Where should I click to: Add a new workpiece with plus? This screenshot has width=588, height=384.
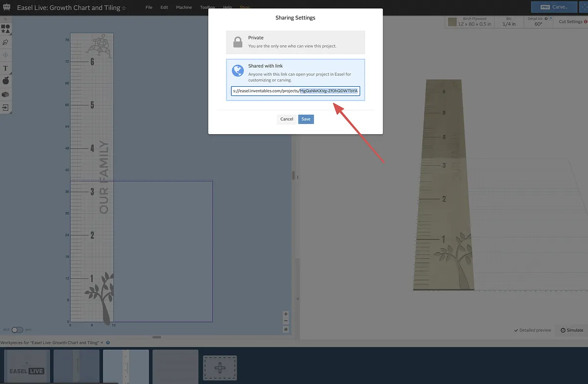(220, 367)
